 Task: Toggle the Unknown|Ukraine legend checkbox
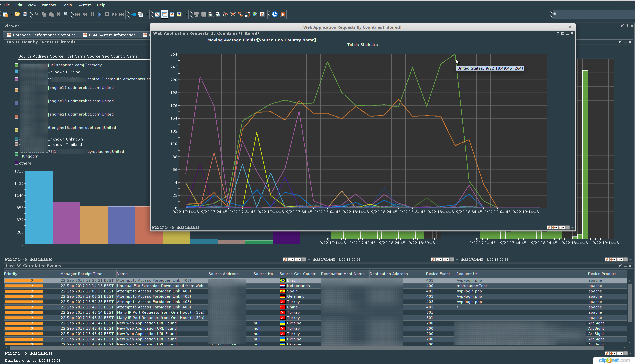point(16,72)
